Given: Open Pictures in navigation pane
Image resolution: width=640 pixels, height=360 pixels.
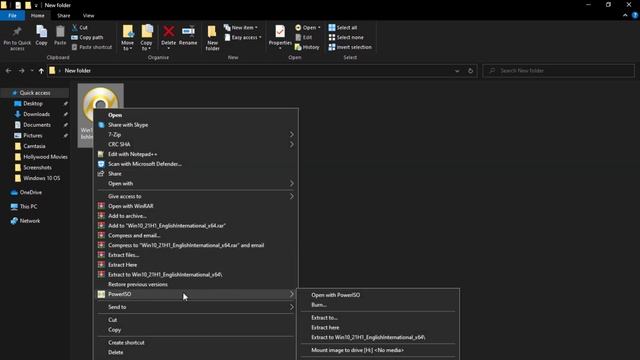Looking at the screenshot, I should (33, 136).
